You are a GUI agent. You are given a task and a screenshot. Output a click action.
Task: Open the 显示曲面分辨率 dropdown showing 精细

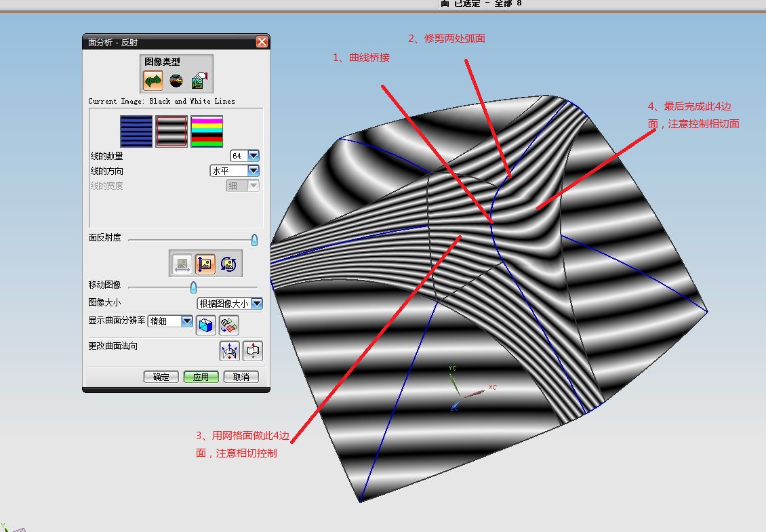point(171,321)
